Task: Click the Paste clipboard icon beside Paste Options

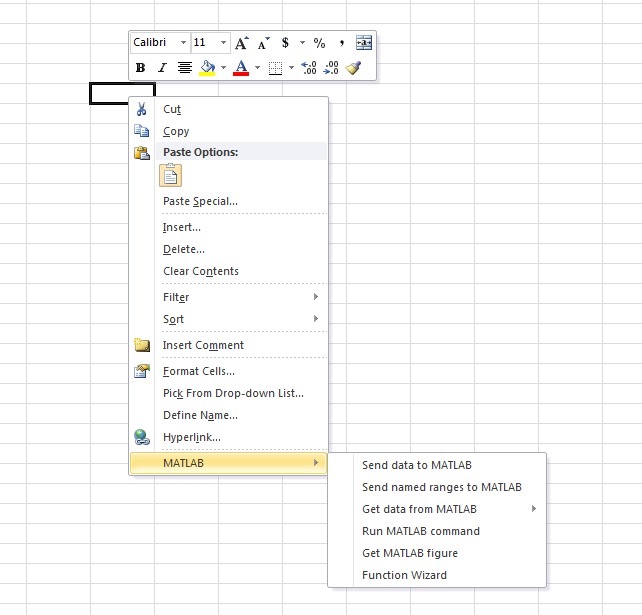Action: coord(142,153)
